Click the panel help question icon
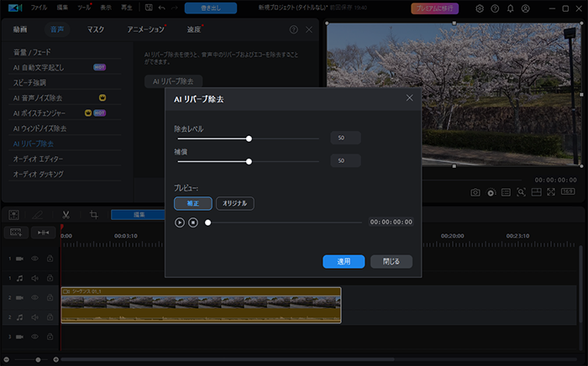This screenshot has width=588, height=366. pos(294,29)
